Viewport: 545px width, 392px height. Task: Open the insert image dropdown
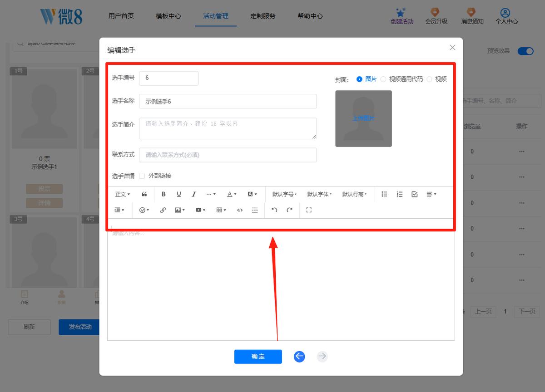click(180, 210)
